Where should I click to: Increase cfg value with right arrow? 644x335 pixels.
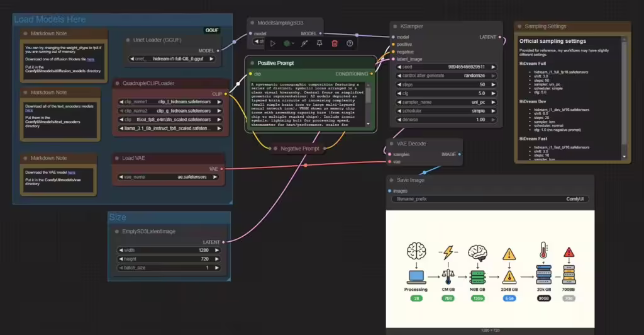(493, 93)
